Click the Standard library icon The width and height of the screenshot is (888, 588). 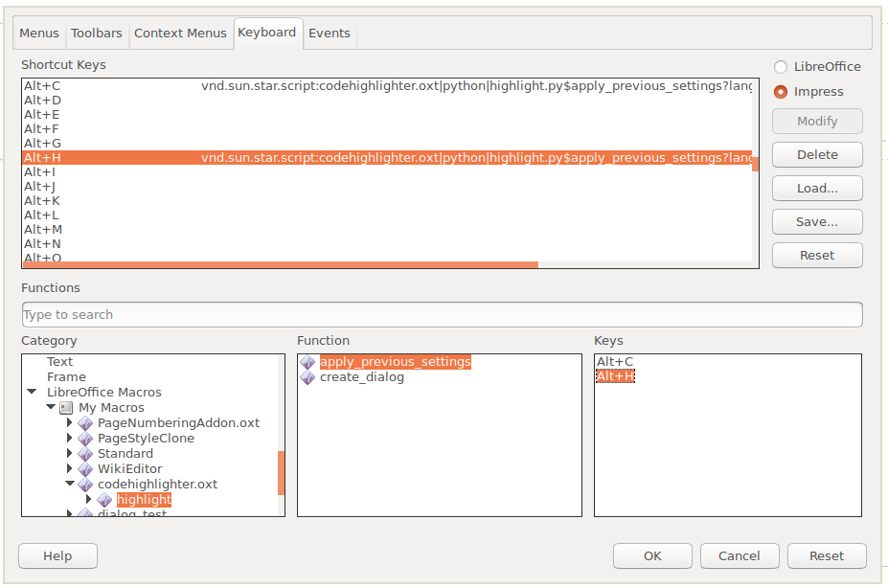pos(85,454)
